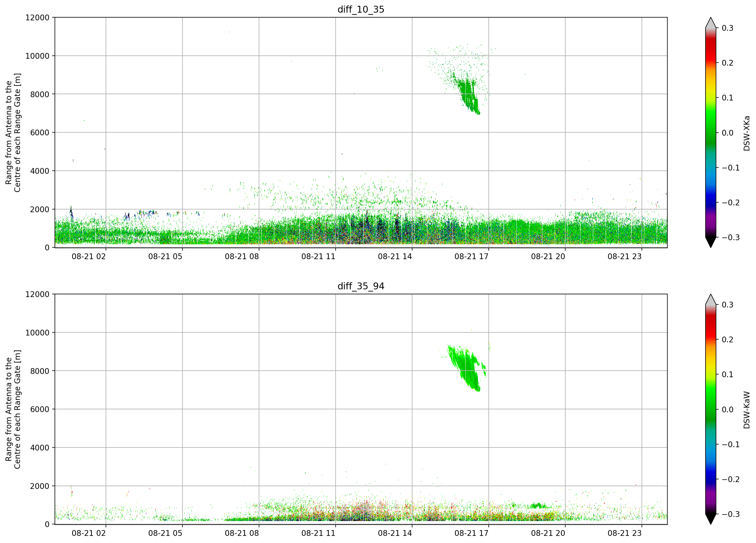The image size is (756, 543).
Task: Click the 0.3 tick on DSW-XKa colorbar
Action: click(x=727, y=28)
